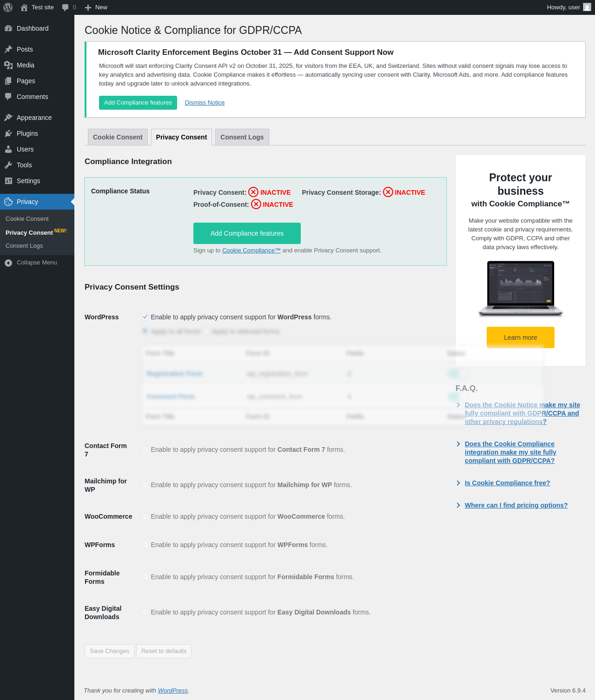Open the Comment Form row link
The height and width of the screenshot is (700, 595).
[x=171, y=396]
